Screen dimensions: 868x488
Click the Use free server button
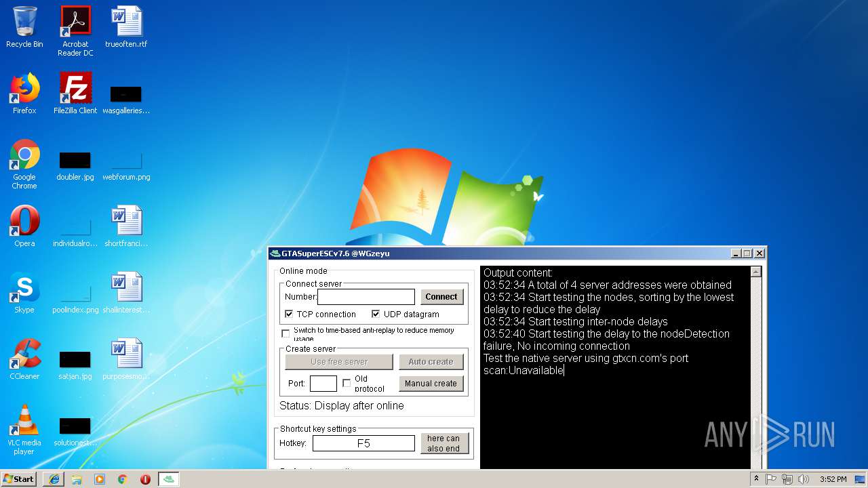339,362
